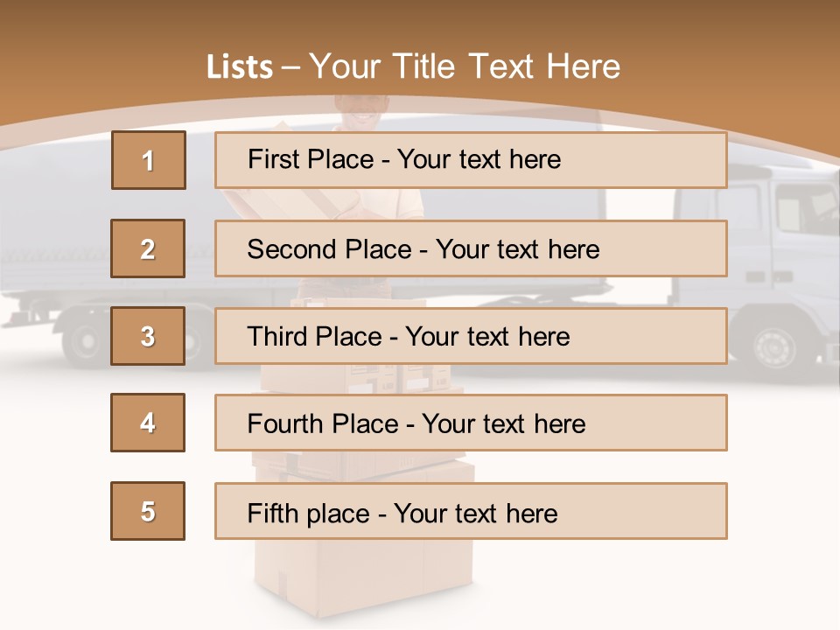This screenshot has height=630, width=840.
Task: Click the truck cab window on the right
Action: [803, 208]
